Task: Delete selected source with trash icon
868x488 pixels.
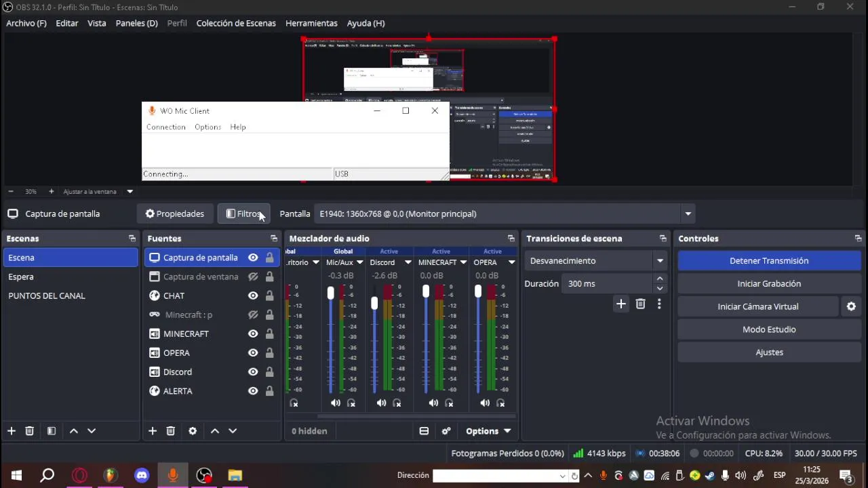Action: point(171,431)
